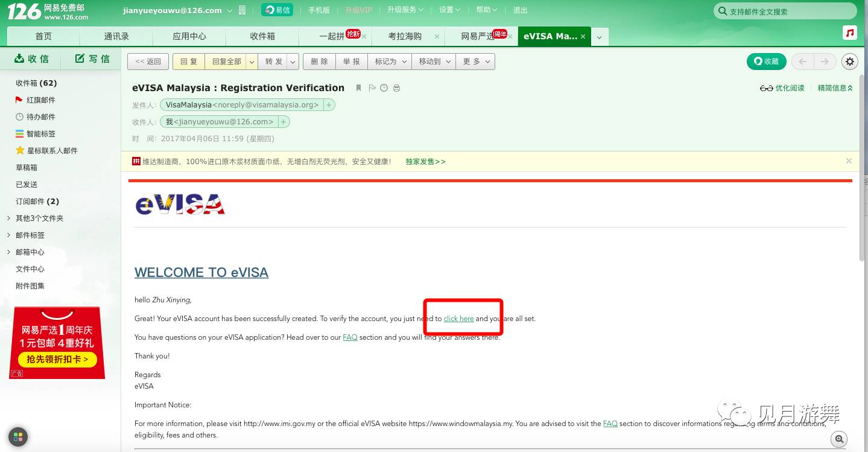Print this email using the printer icon
Screen dimensions: 868x452
click(396, 88)
